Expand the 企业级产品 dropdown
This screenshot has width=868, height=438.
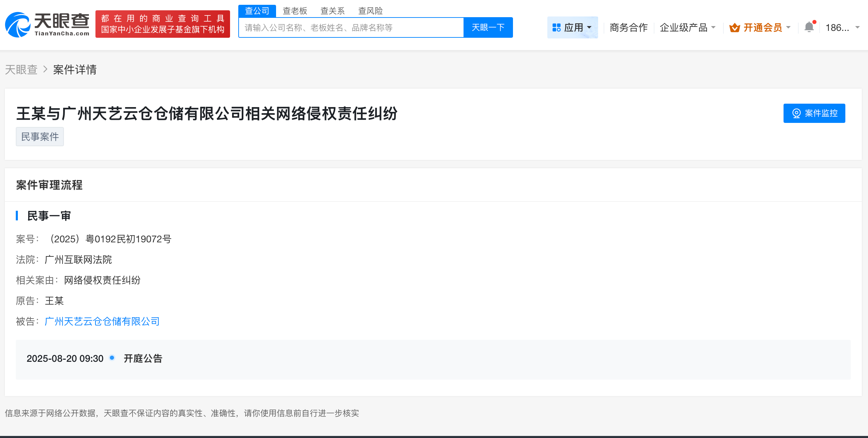[714, 27]
